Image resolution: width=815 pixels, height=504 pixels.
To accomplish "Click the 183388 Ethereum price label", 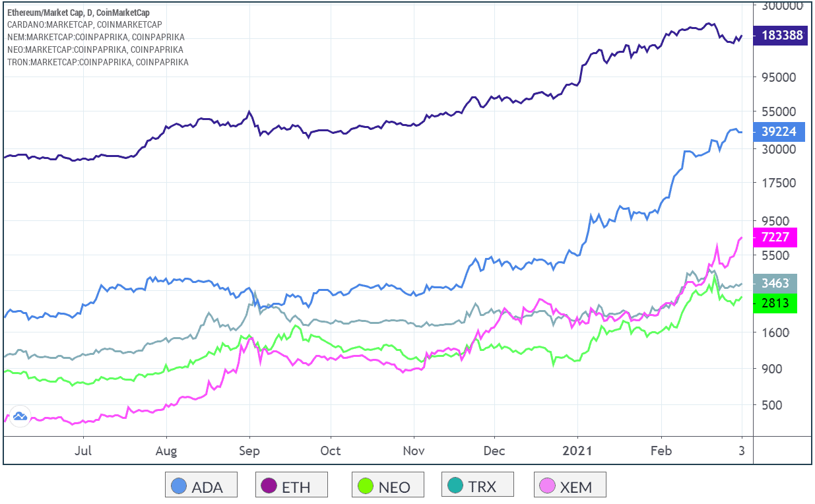I will 781,36.
